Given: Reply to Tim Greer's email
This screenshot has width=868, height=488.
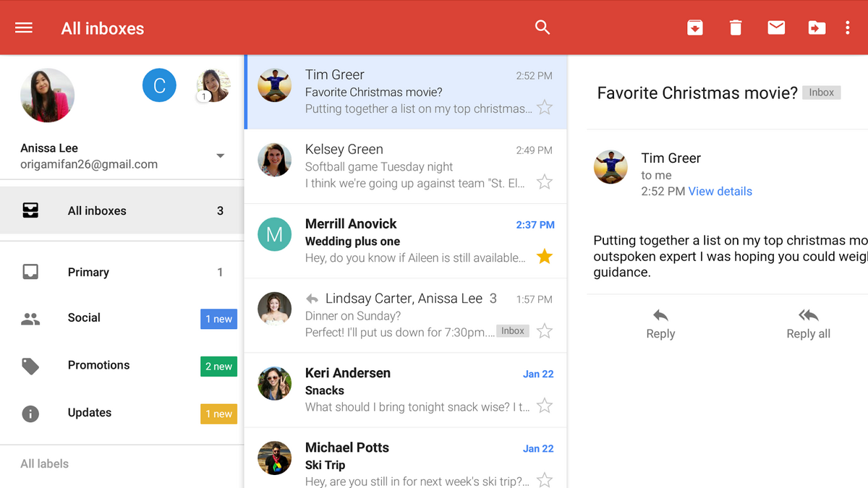Looking at the screenshot, I should 660,324.
